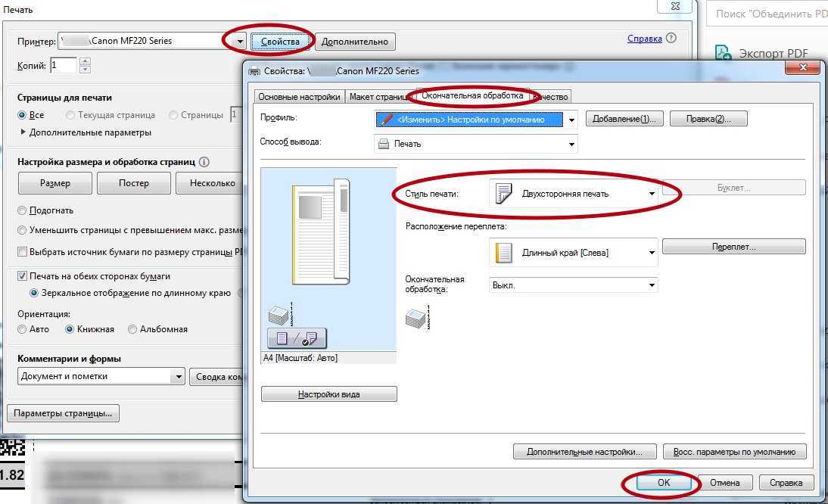The image size is (828, 504).
Task: Increase copies with stepper arrow
Action: click(x=85, y=62)
